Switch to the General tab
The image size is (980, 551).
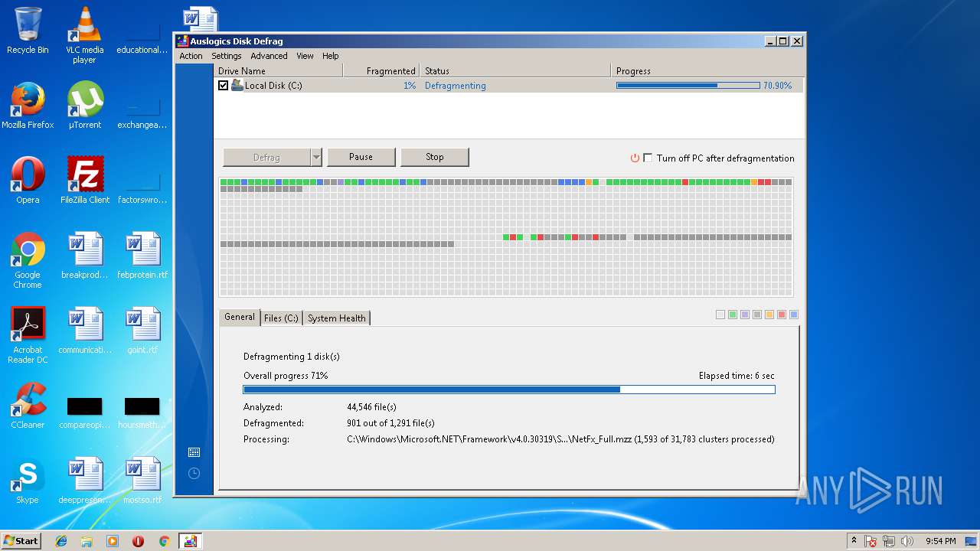coord(239,317)
